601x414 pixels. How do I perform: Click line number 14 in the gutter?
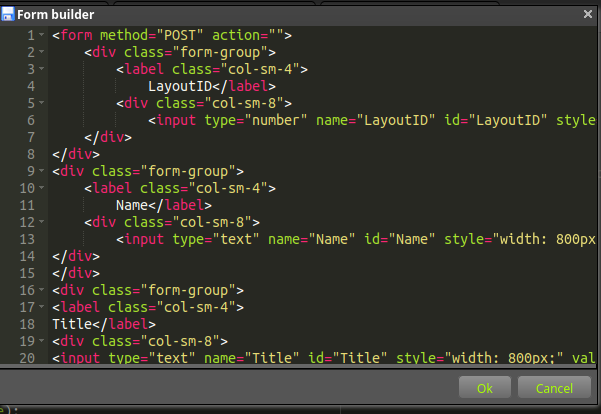tap(27, 256)
